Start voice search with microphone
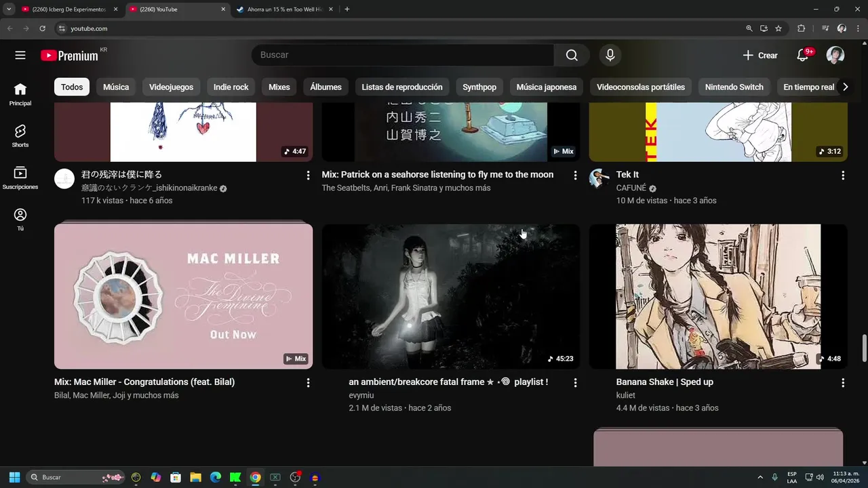The height and width of the screenshot is (488, 868). (x=610, y=56)
